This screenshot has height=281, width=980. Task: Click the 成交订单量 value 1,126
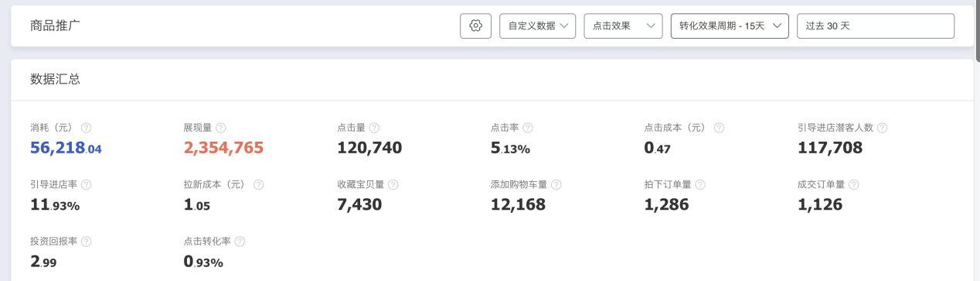820,205
